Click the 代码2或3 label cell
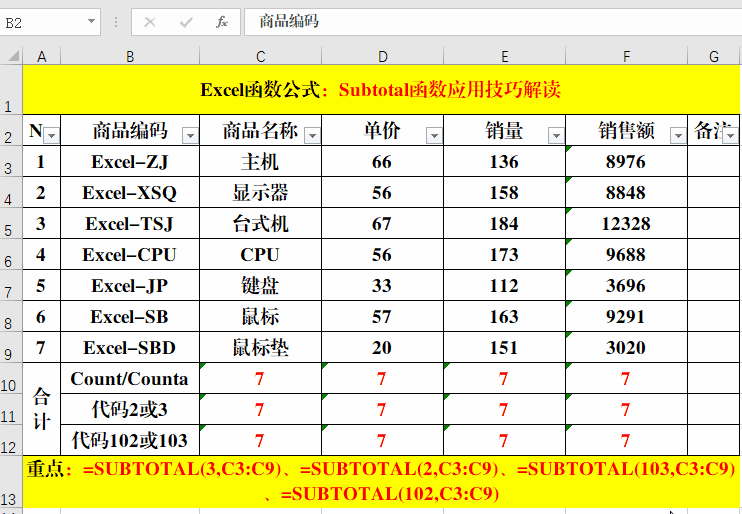This screenshot has width=742, height=514. click(x=130, y=409)
